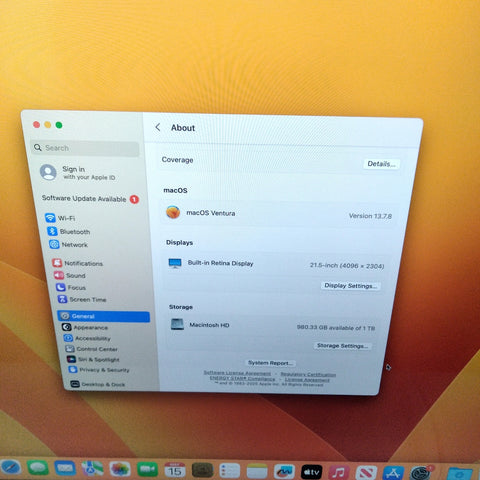Open Wi-Fi settings in sidebar
Screen dimensions: 480x480
tap(60, 218)
